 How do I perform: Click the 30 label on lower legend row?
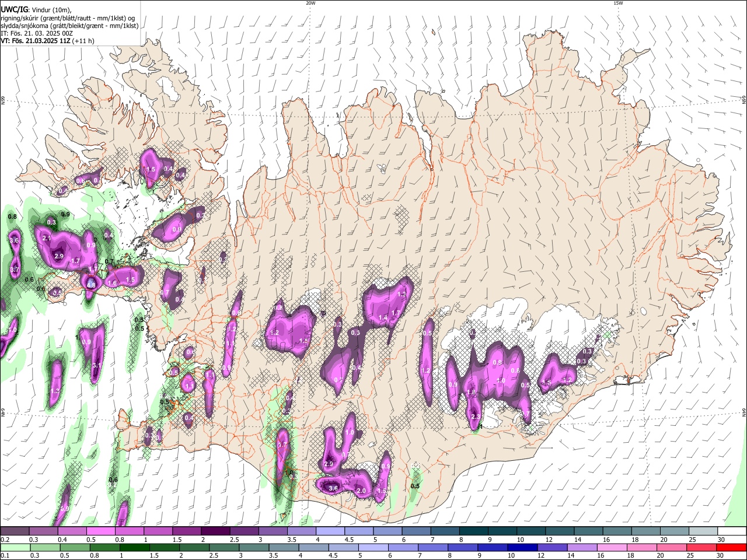720,555
